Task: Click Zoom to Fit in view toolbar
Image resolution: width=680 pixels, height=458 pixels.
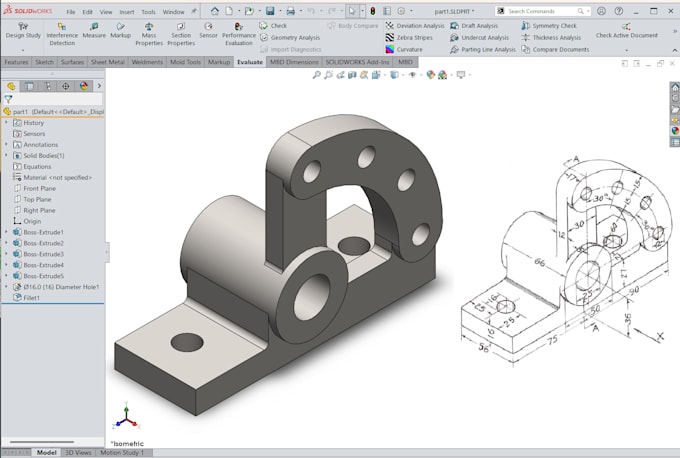Action: point(317,75)
